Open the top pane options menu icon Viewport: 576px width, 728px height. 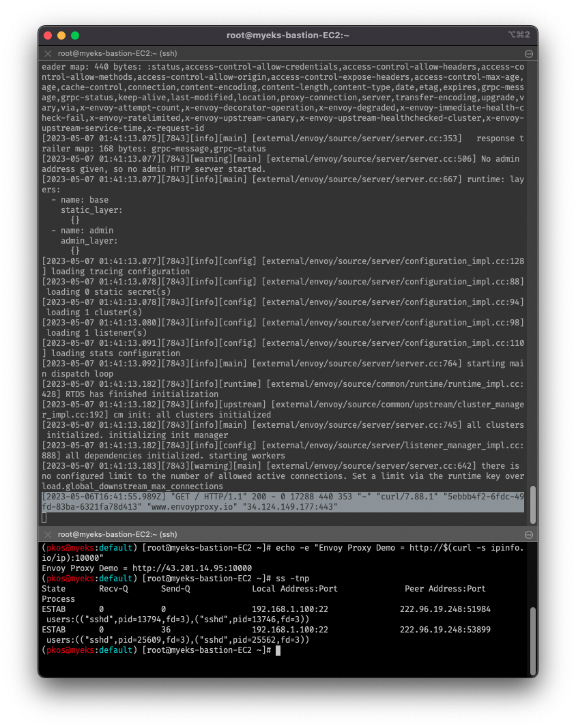(529, 54)
